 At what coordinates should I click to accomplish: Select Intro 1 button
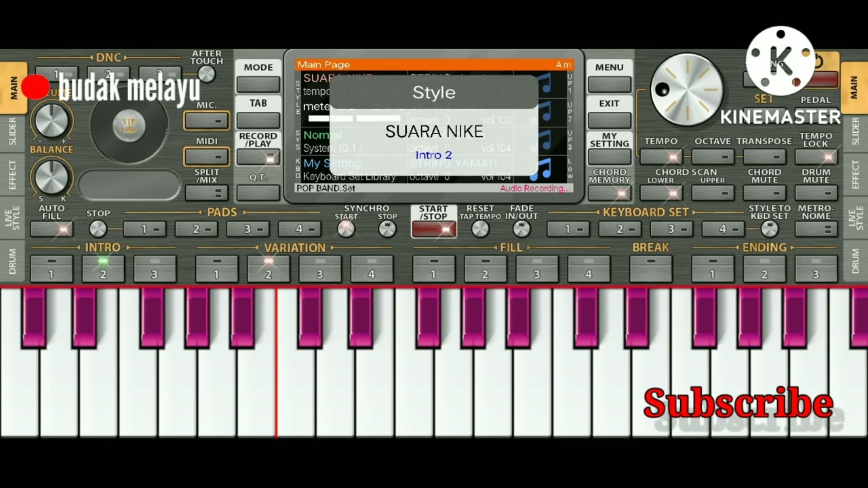pyautogui.click(x=52, y=268)
